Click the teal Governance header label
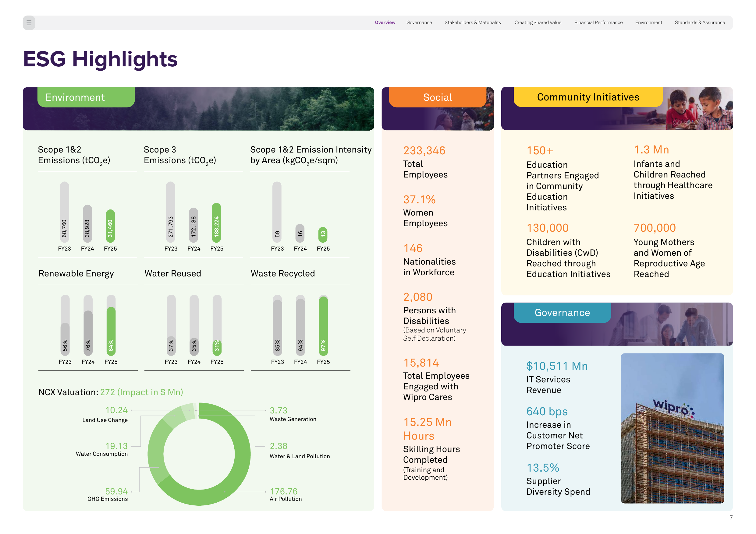Image resolution: width=756 pixels, height=534 pixels. [562, 313]
